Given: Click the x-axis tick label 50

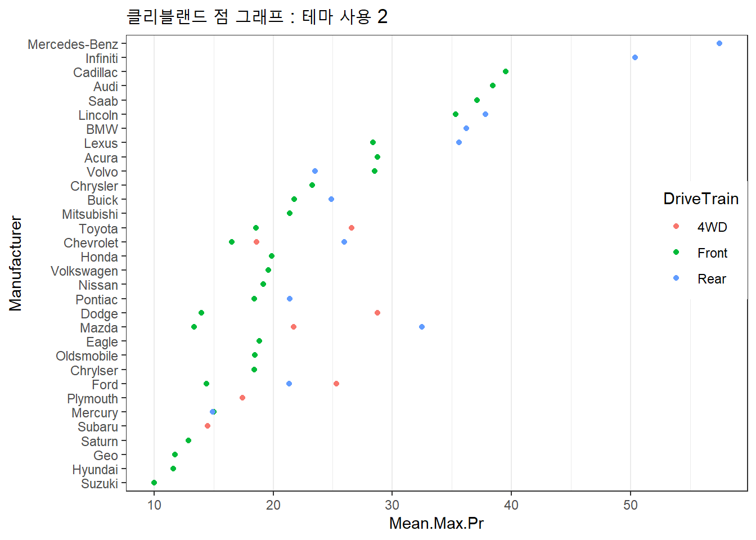Looking at the screenshot, I should [631, 505].
